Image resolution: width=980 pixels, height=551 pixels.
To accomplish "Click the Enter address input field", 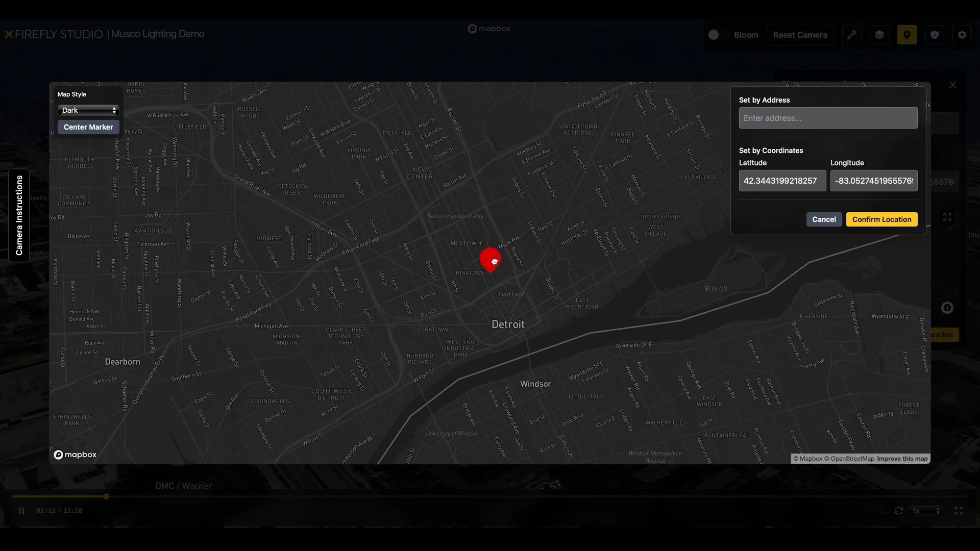I will point(828,118).
